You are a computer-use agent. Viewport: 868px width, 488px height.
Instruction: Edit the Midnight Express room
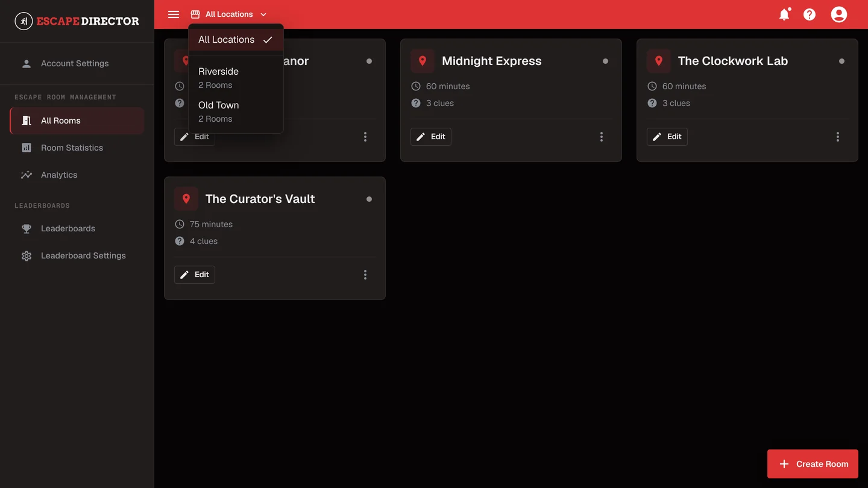(x=431, y=137)
